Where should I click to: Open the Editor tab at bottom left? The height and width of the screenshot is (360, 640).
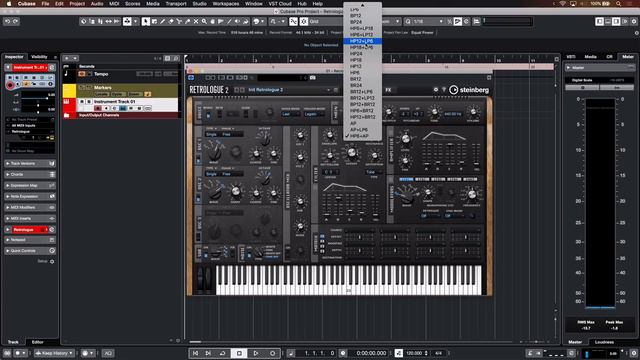38,342
